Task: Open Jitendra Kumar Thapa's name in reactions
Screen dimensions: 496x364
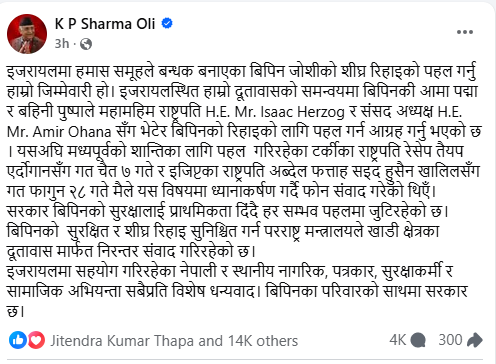Action: click(x=122, y=341)
